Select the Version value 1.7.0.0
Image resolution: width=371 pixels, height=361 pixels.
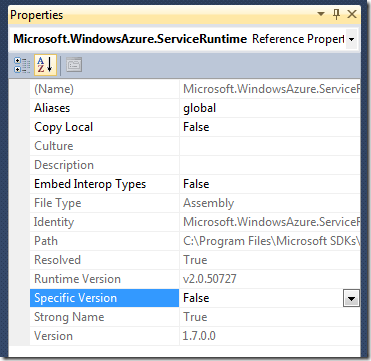click(x=199, y=336)
